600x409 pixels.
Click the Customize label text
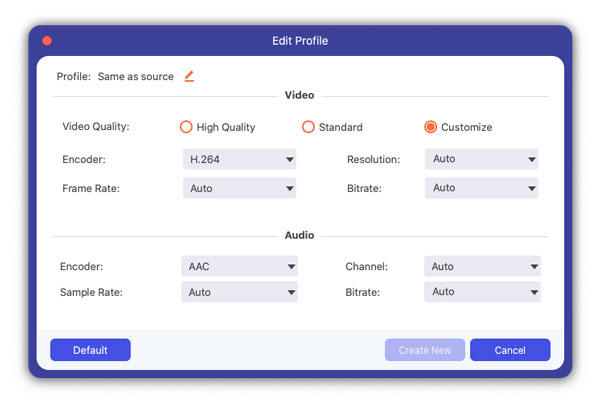click(468, 127)
